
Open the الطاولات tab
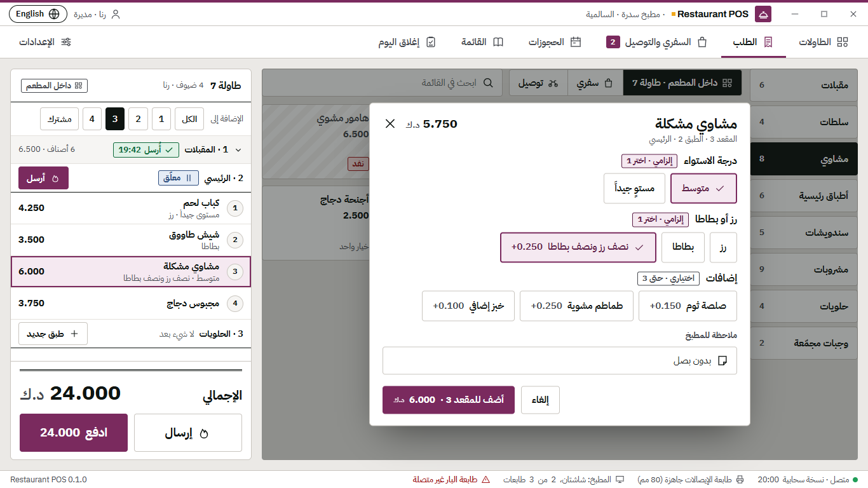point(824,42)
